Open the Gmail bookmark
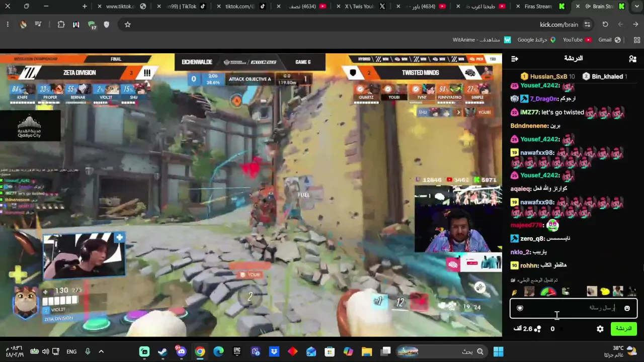Viewport: 644px width, 362px height. coord(609,40)
